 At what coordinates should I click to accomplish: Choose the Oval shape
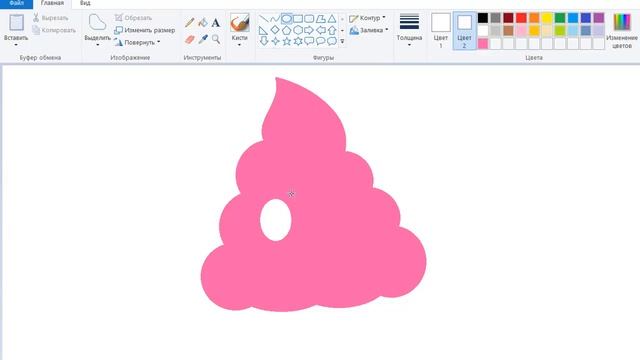pyautogui.click(x=287, y=19)
